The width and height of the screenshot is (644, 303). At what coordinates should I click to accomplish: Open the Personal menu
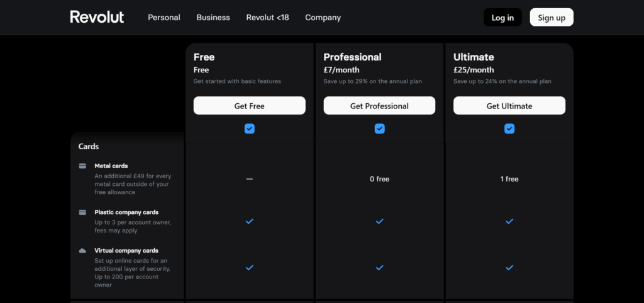[x=164, y=18]
